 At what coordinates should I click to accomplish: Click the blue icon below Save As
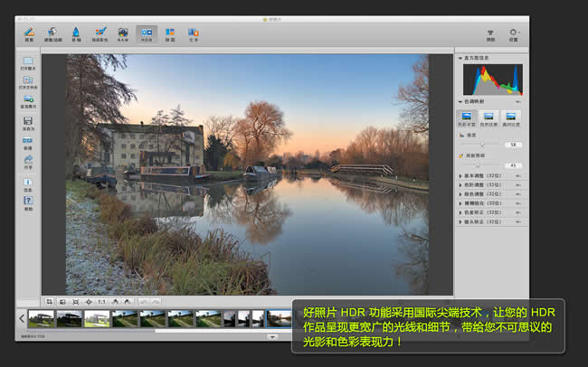pyautogui.click(x=28, y=143)
